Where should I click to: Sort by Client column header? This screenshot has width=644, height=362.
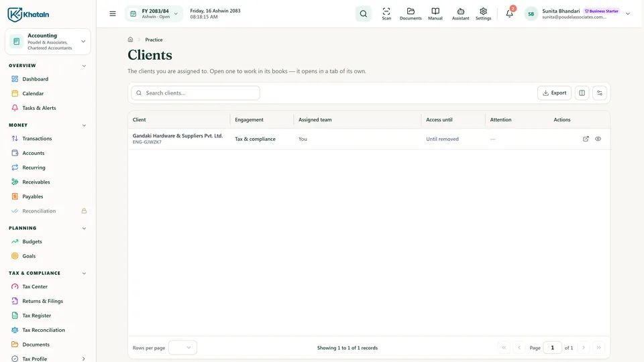coord(140,120)
